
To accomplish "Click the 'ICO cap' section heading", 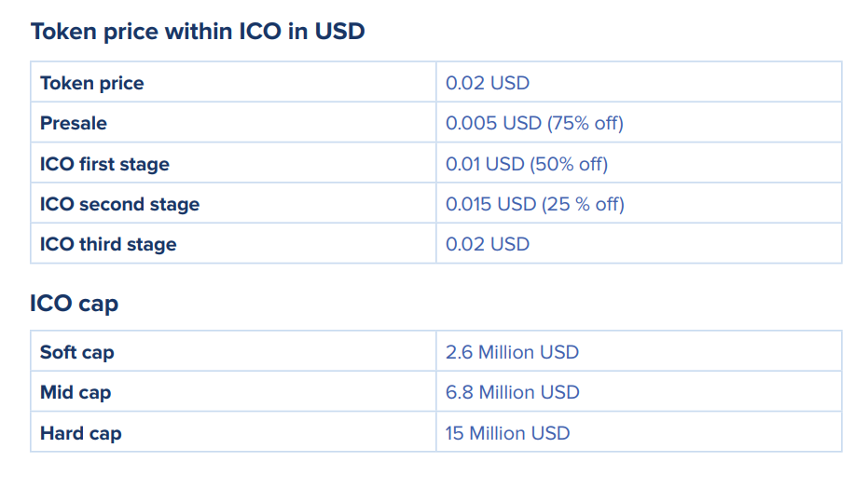I will click(75, 304).
